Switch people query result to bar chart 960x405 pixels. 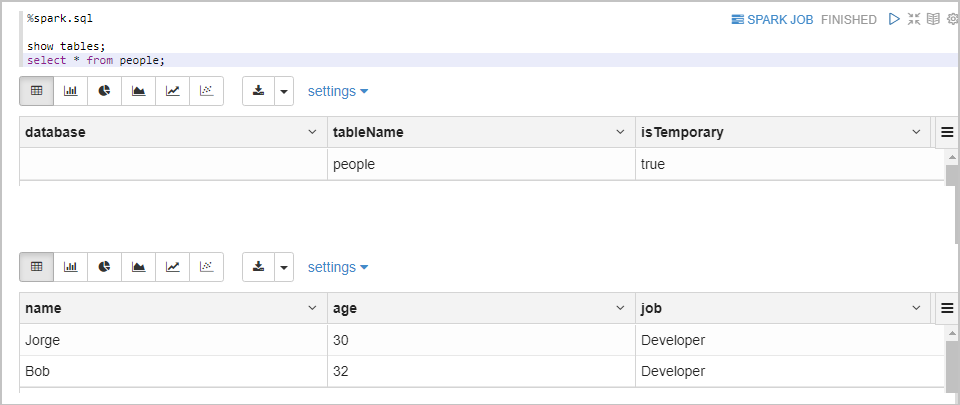(71, 267)
